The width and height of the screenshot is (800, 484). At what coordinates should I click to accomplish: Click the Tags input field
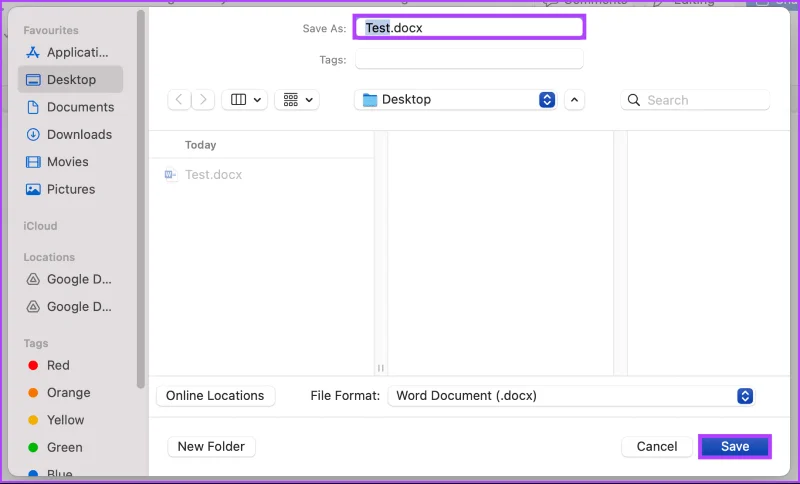[x=469, y=59]
